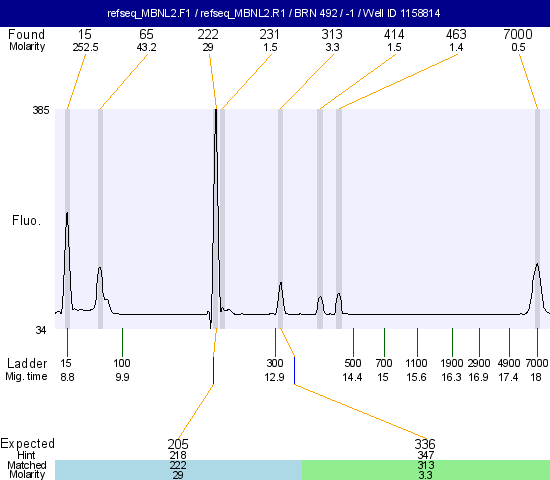Click the 7000 found peak label

[518, 34]
